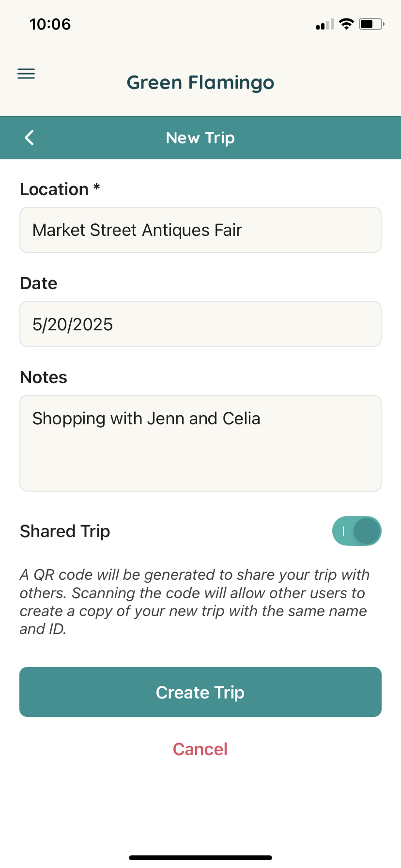Tap the home indicator bar

coord(200,858)
